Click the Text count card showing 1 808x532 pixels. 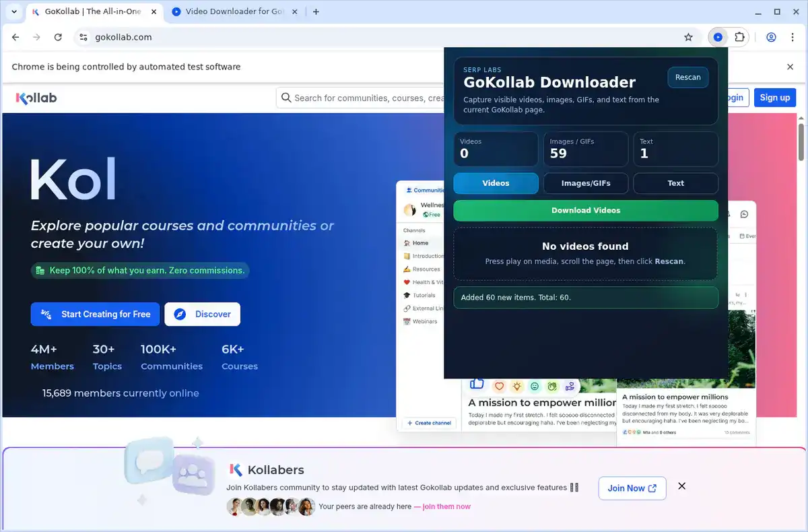point(675,149)
